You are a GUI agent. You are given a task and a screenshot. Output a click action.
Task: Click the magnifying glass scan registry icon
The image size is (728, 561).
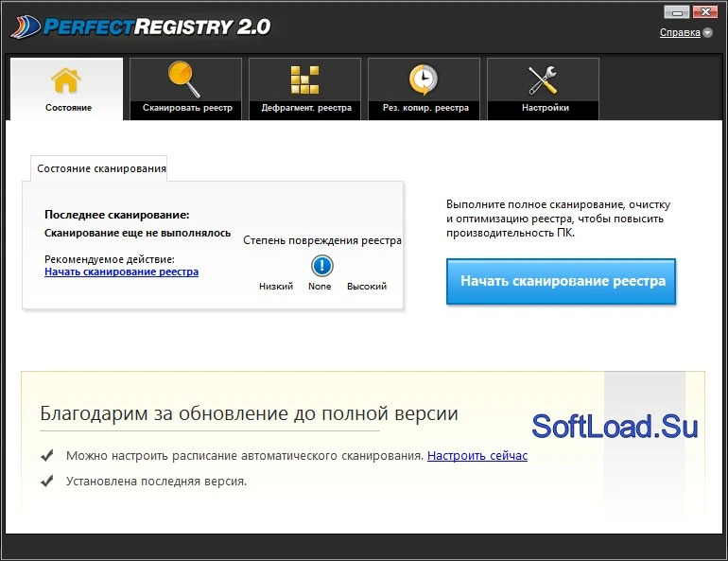[184, 79]
